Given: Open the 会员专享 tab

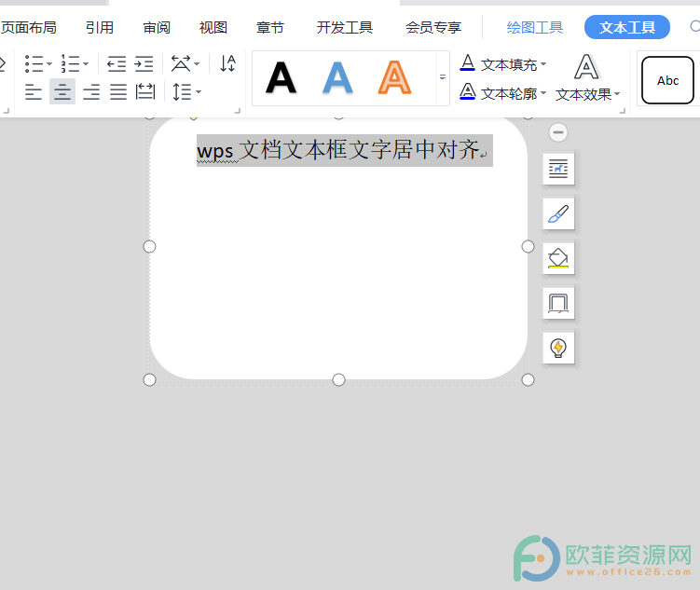Looking at the screenshot, I should (x=433, y=28).
